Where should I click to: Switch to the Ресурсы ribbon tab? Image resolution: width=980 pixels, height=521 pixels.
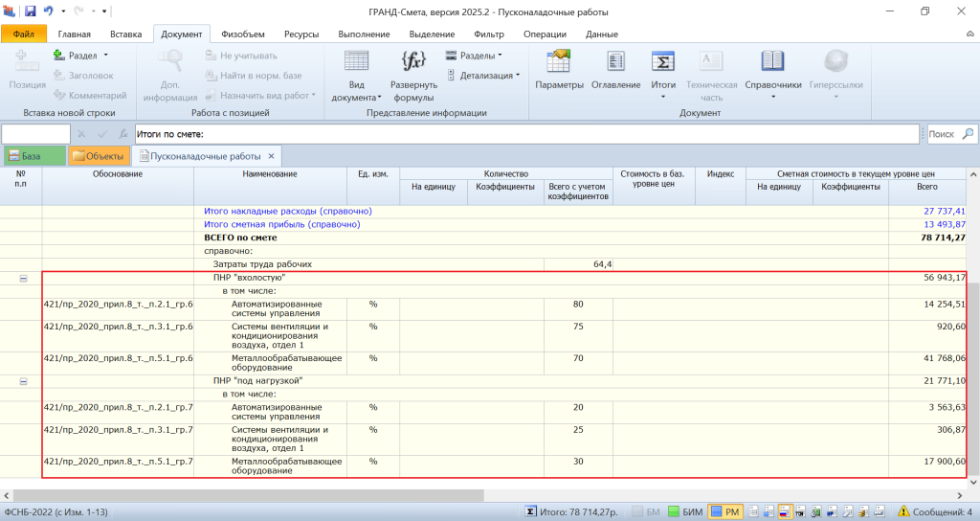point(301,34)
